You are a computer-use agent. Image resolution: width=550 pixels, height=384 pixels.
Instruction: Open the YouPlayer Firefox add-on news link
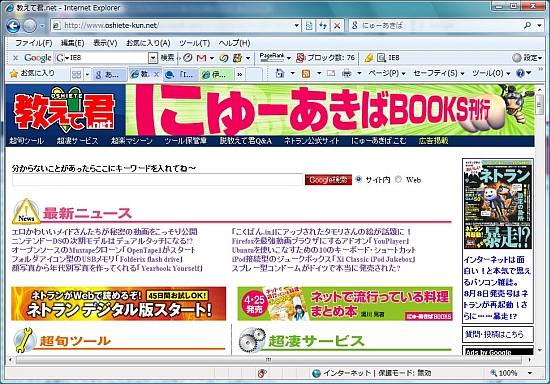pyautogui.click(x=320, y=241)
